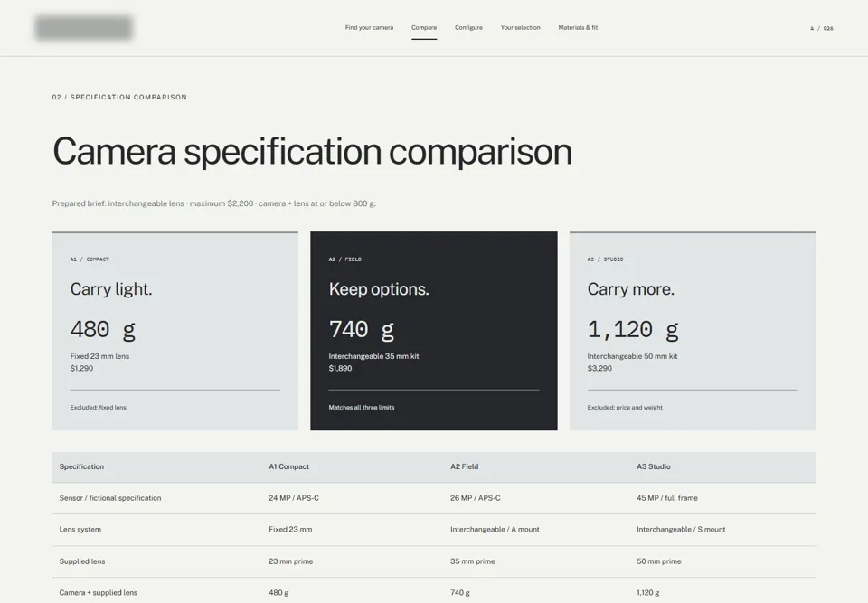This screenshot has width=868, height=603.
Task: Click the '02 / SPECIFICATION COMPARISON' label
Action: [x=119, y=97]
